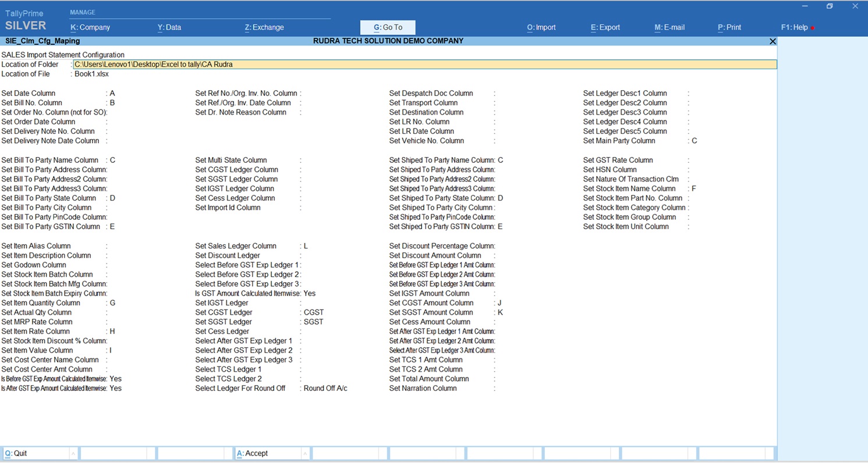Open the G: Go To search
The width and height of the screenshot is (868, 463).
coord(388,27)
